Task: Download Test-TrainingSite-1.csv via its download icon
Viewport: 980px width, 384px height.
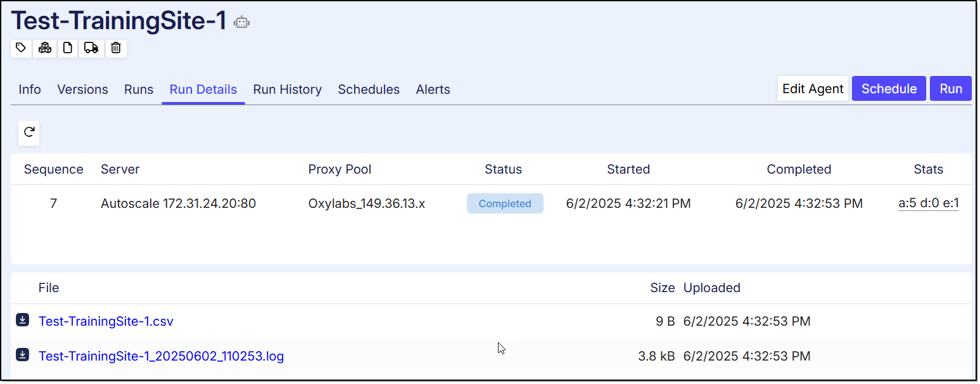Action: coord(23,320)
